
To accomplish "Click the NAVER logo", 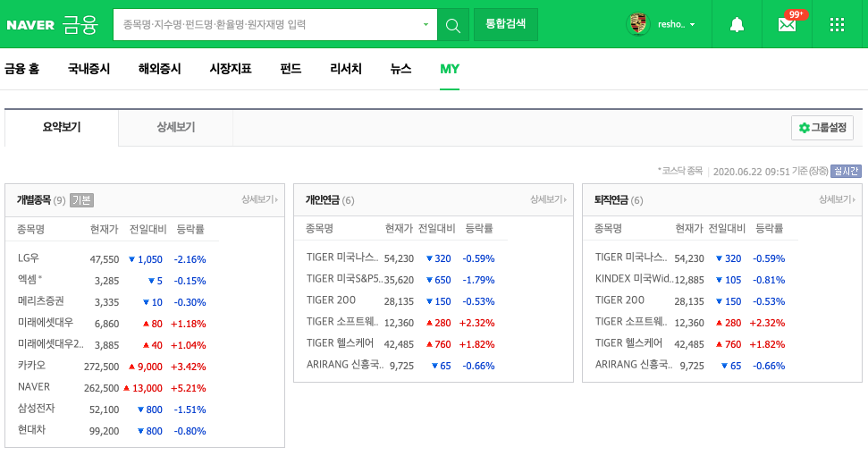I will pos(30,25).
